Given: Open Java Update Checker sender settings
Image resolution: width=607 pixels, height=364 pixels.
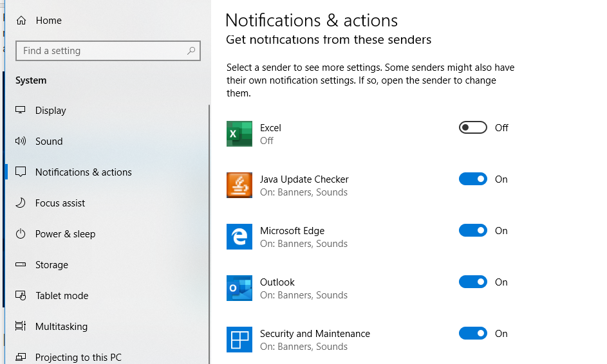Looking at the screenshot, I should [304, 179].
